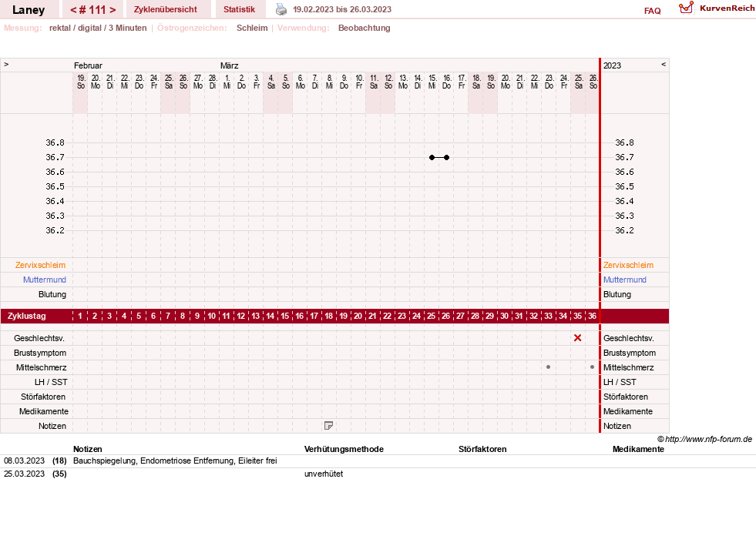The width and height of the screenshot is (756, 556).
Task: Click 'Beobachtung' usage value
Action: click(x=365, y=28)
